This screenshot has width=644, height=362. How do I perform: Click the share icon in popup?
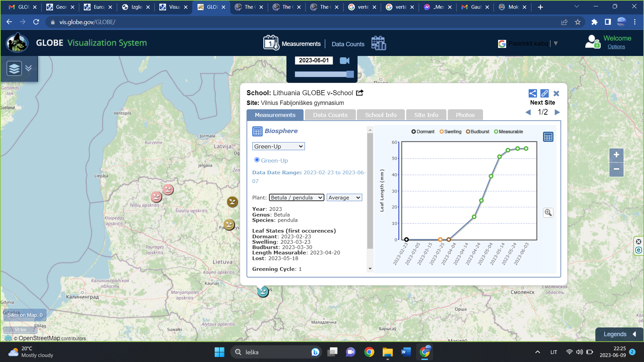(x=532, y=94)
